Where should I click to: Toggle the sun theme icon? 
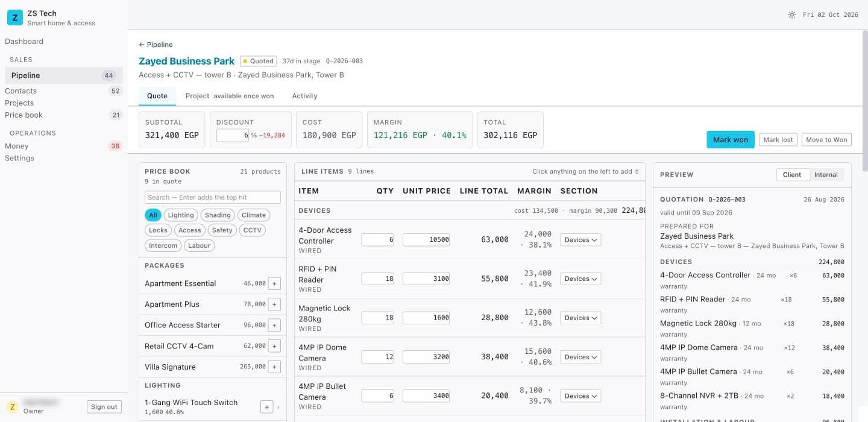(x=792, y=14)
